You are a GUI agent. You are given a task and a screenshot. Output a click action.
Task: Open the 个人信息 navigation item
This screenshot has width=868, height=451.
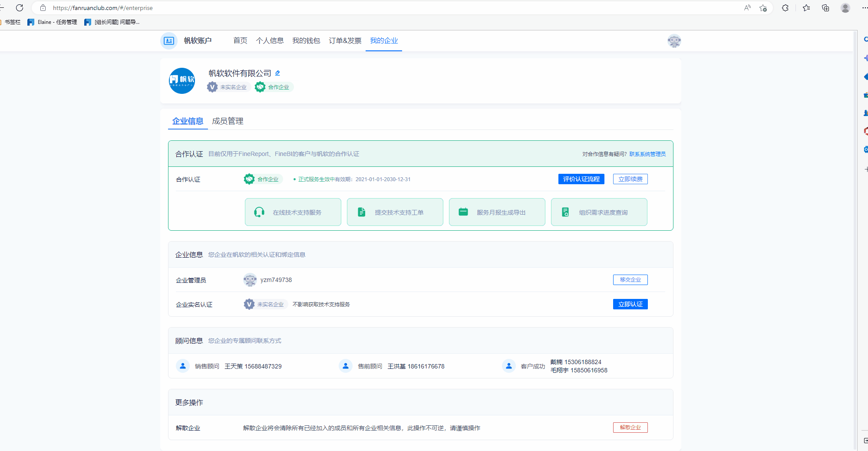[x=270, y=41]
